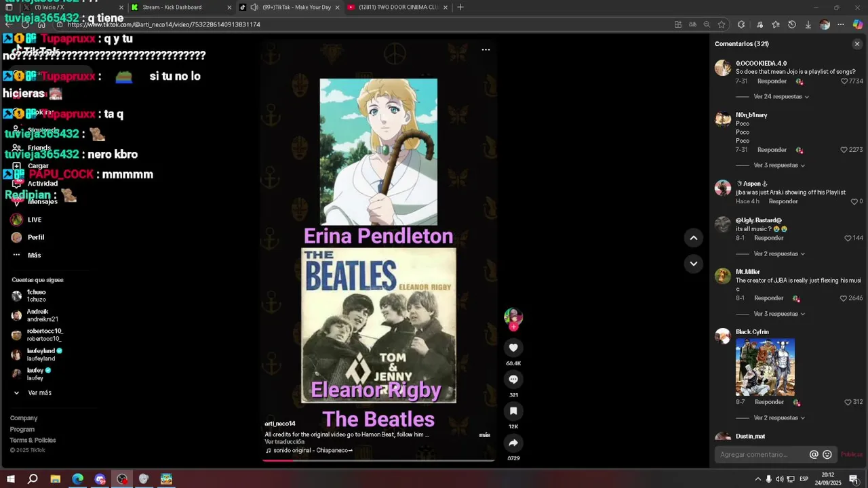The image size is (868, 488).
Task: Expand video description with 'más'
Action: coord(484,435)
